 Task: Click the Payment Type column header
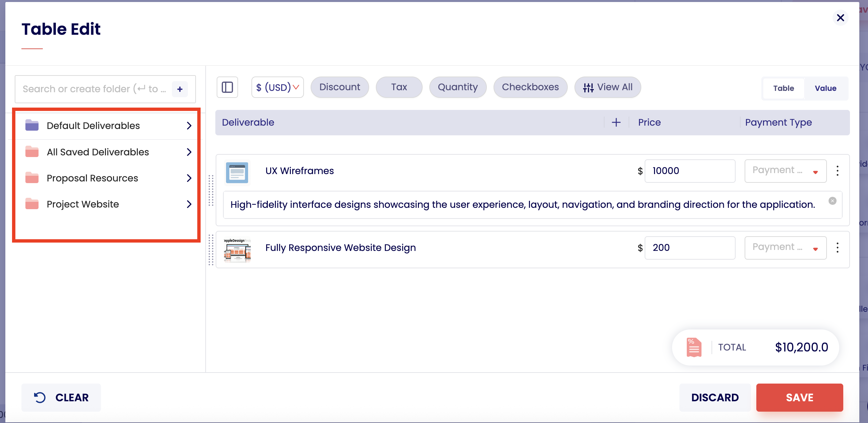[x=778, y=122]
